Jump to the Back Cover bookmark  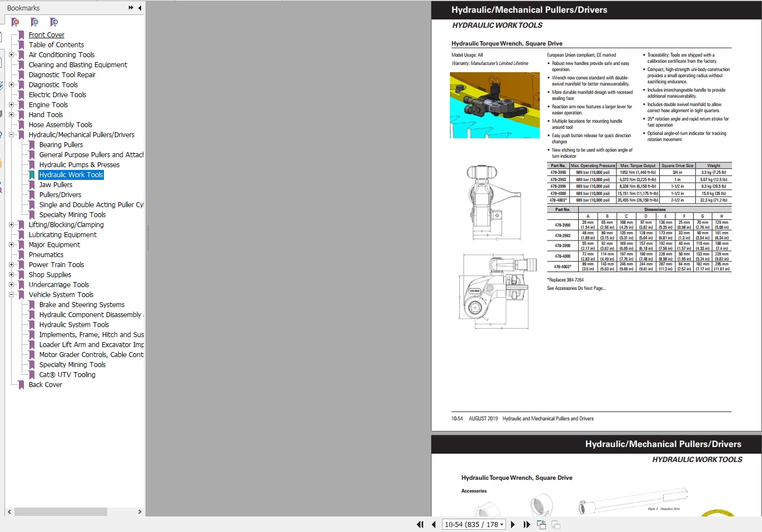[x=46, y=384]
